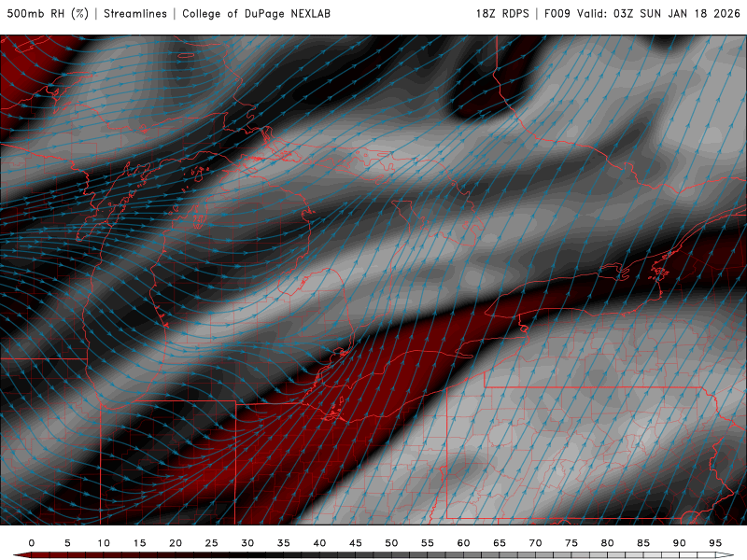Click the 35 label on the colorbar

click(x=284, y=543)
